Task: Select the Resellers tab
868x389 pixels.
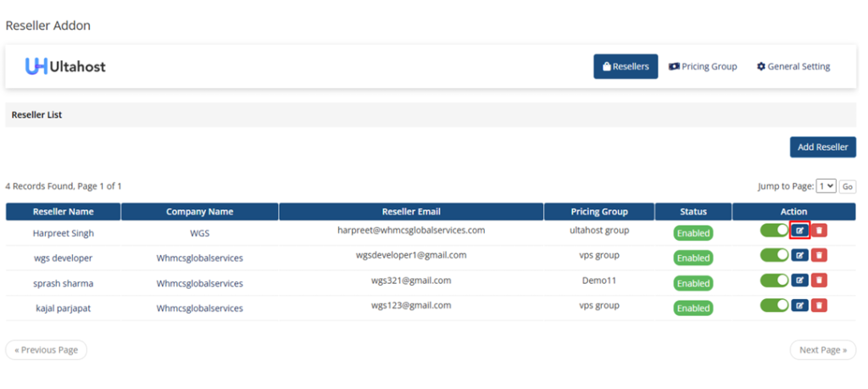Action: pyautogui.click(x=626, y=66)
